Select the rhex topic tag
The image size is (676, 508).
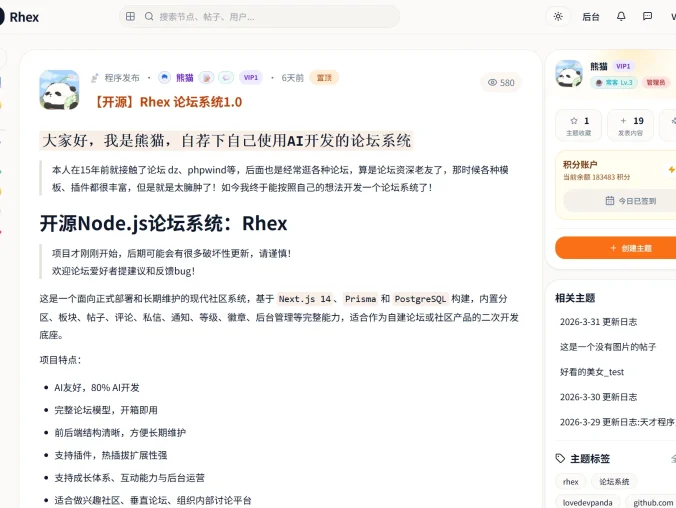(570, 482)
